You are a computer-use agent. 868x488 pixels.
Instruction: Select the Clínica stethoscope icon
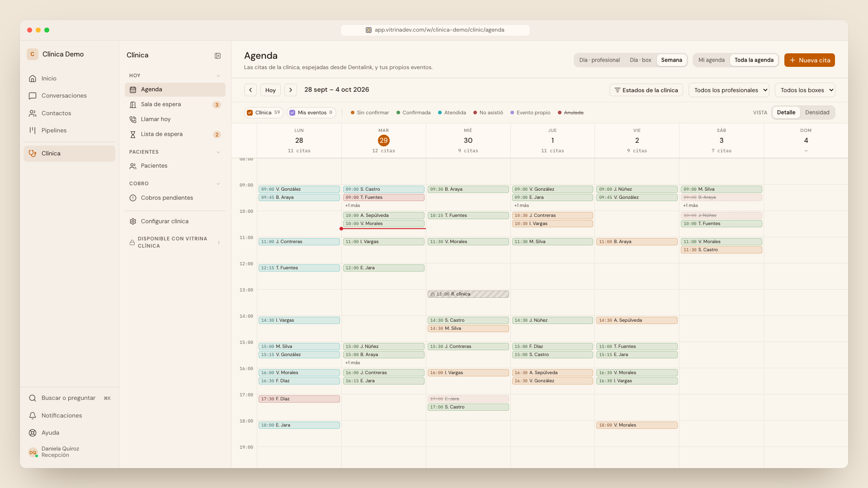33,154
